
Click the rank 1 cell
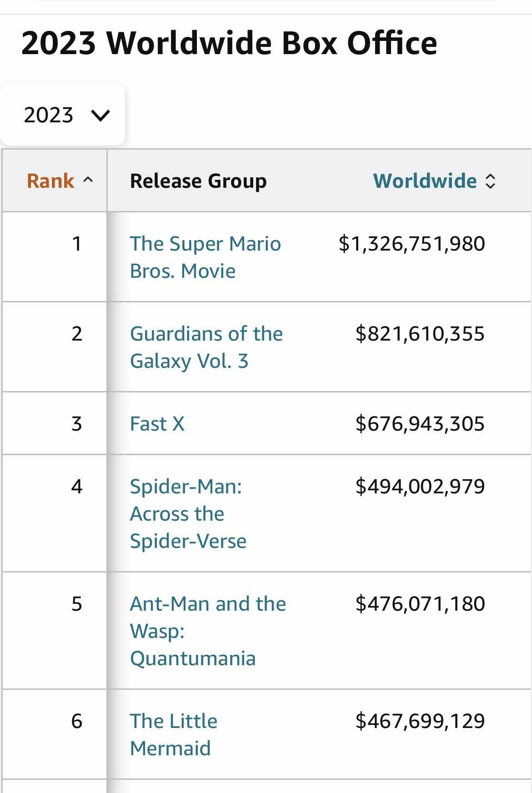(x=77, y=244)
